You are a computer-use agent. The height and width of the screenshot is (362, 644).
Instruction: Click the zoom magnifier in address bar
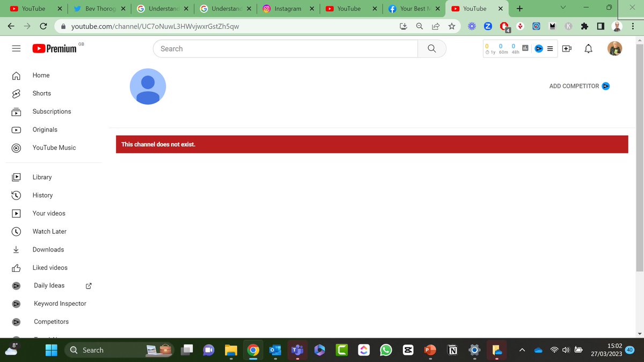[420, 26]
